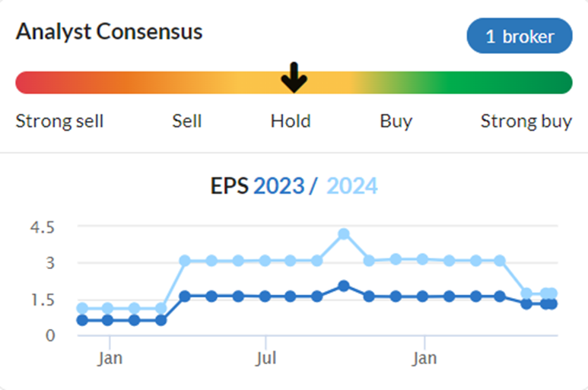Select the Strong buy label
Image resolution: width=588 pixels, height=390 pixels.
tap(526, 122)
